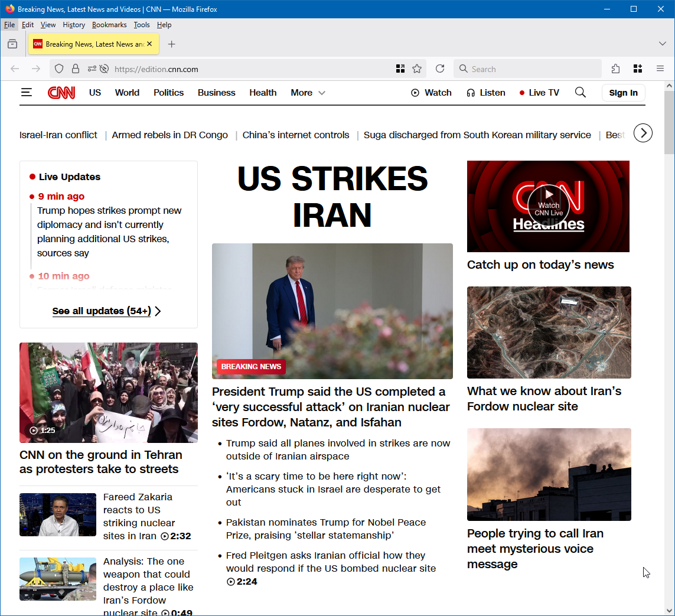Click the Firefox Search box
Image resolution: width=675 pixels, height=616 pixels.
[x=527, y=69]
